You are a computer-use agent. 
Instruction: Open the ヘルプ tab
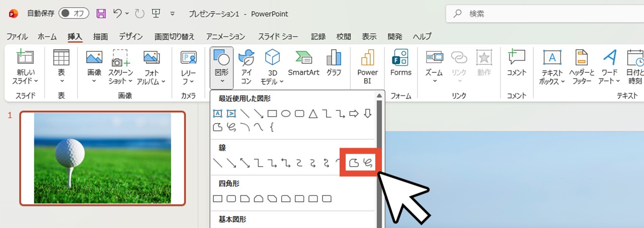coord(422,37)
